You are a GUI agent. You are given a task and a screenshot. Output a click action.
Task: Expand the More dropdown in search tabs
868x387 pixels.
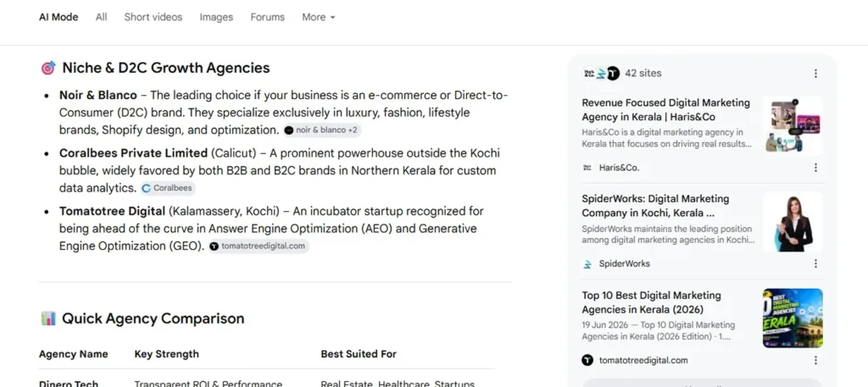click(319, 17)
